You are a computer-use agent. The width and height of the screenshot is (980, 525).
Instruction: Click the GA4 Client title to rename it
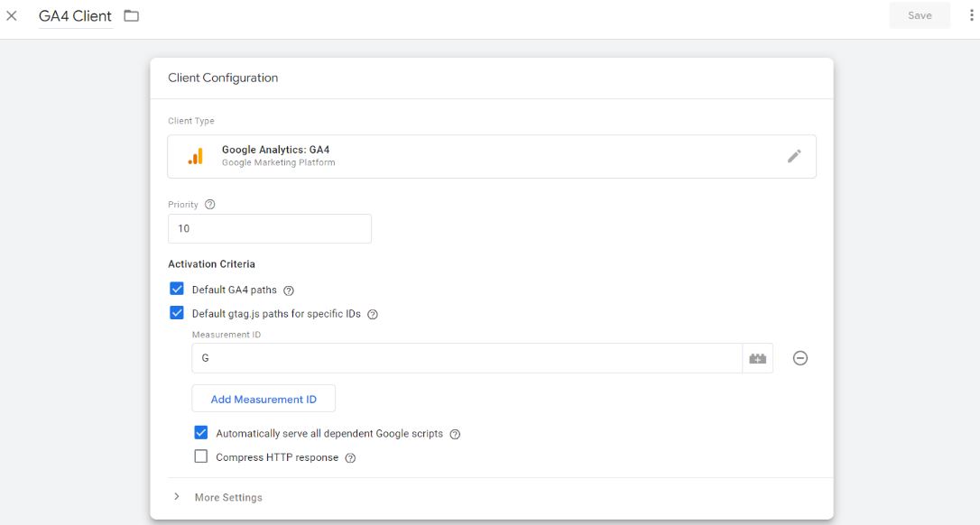pyautogui.click(x=75, y=15)
